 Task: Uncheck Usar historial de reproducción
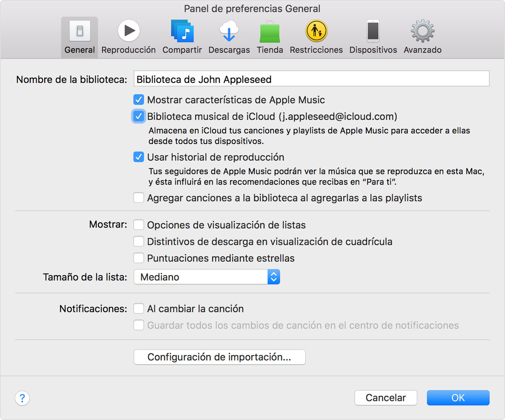[x=139, y=157]
